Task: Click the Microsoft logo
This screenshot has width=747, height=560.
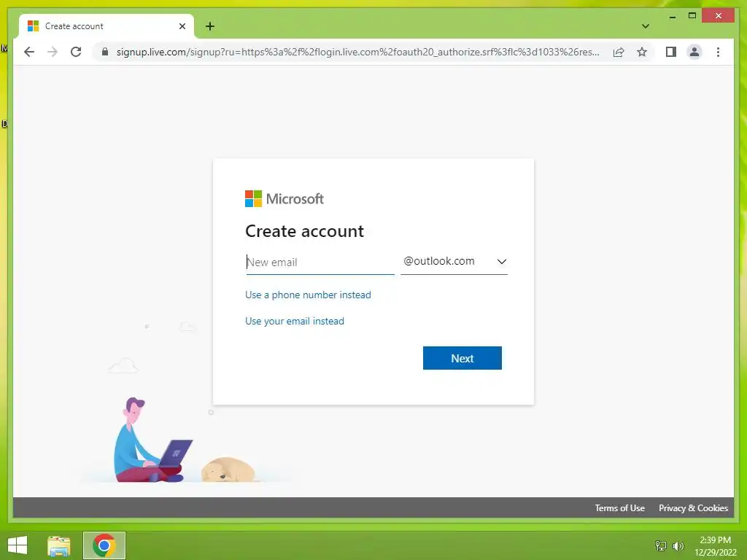Action: [285, 198]
